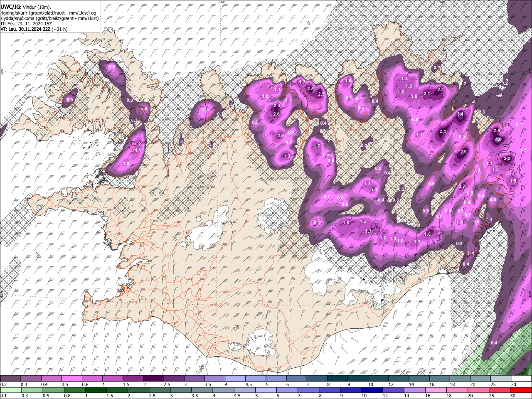This screenshot has height=399, width=532.
Task: Select the darkest green 1 rain legend swatch
Action: click(x=96, y=390)
